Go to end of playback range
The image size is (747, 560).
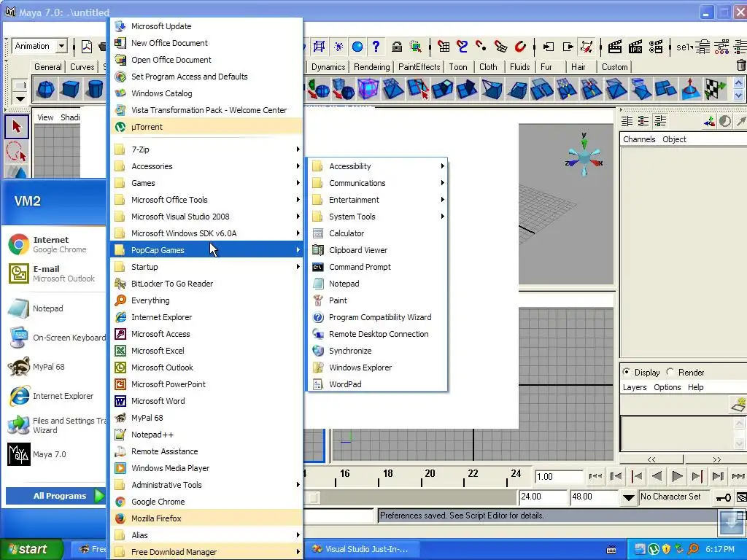click(738, 476)
